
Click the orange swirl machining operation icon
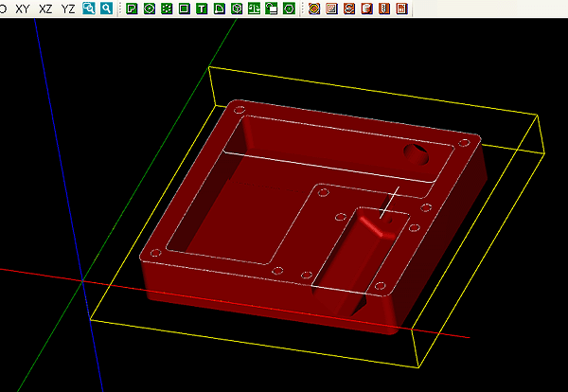click(349, 9)
